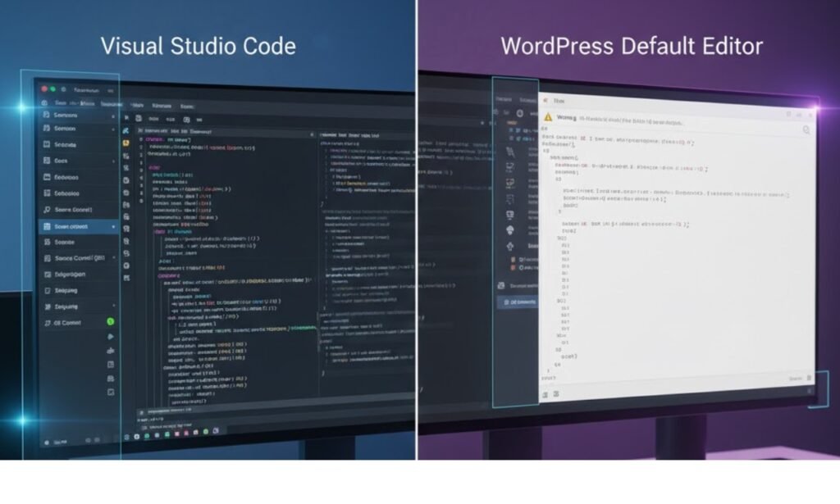Expand the chevron on the second-to-last sidebar row
The width and height of the screenshot is (840, 504).
tap(113, 306)
